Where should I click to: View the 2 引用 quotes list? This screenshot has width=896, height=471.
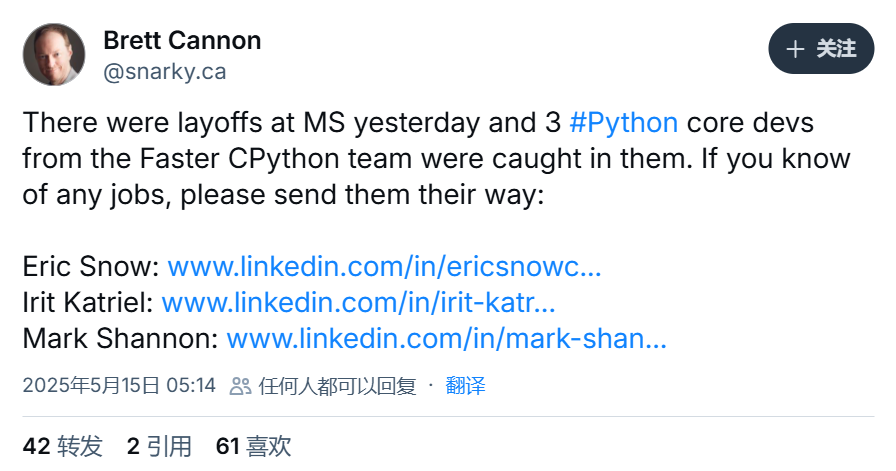[x=158, y=446]
